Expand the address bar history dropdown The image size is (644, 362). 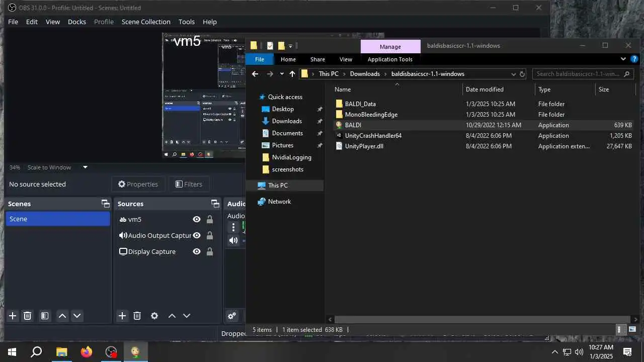click(x=513, y=74)
